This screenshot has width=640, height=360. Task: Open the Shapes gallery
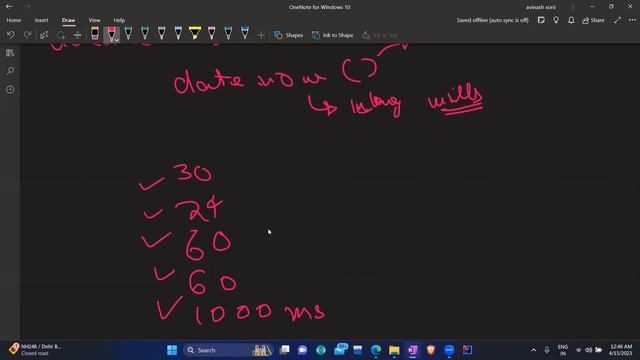[x=289, y=35]
